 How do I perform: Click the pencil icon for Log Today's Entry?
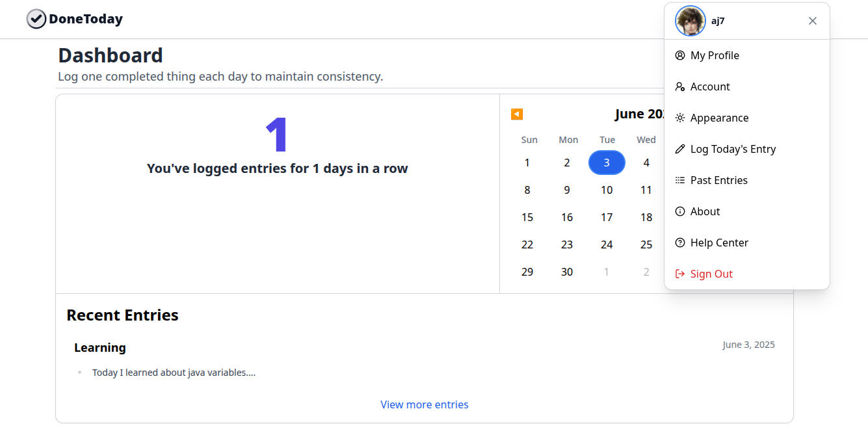click(680, 149)
